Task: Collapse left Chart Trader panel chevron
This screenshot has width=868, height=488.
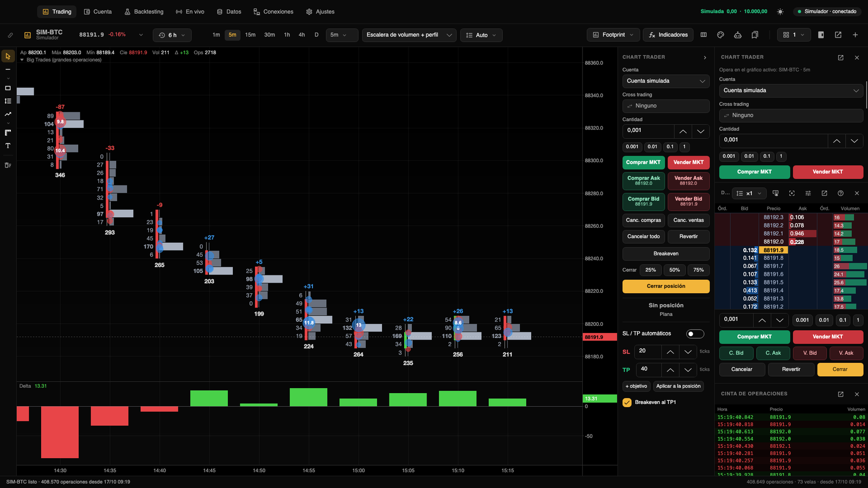Action: coord(705,57)
